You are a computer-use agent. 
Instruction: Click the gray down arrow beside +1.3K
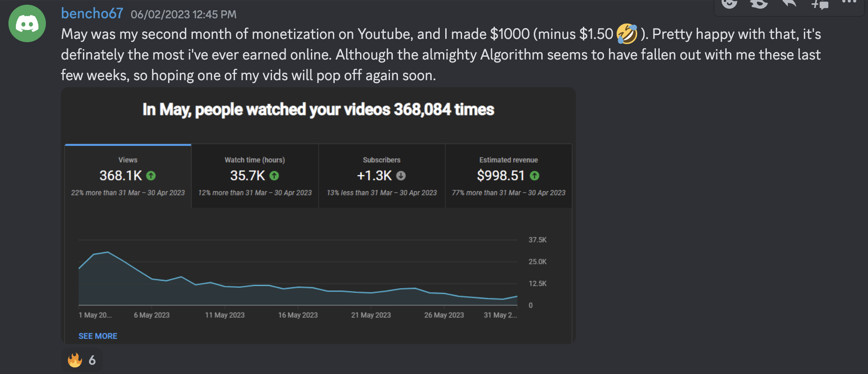pos(401,176)
